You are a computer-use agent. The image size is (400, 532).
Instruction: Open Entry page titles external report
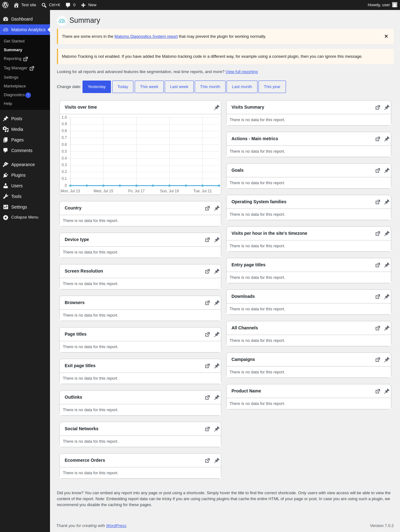[378, 265]
